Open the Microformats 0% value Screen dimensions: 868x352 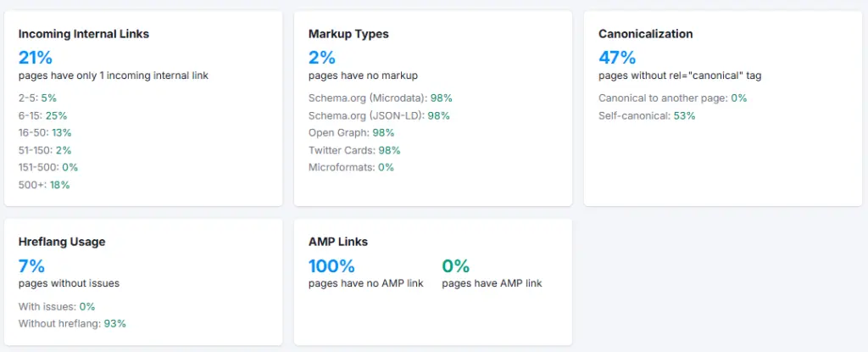386,167
